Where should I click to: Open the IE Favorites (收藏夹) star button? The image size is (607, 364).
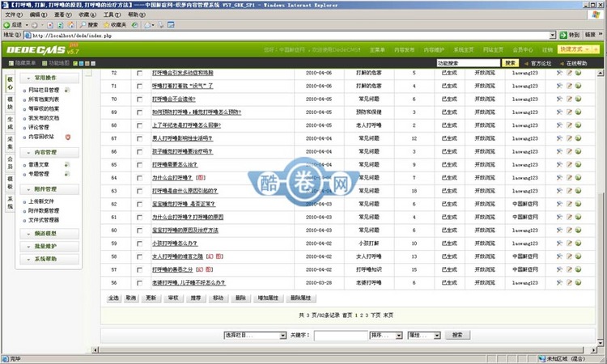(115, 25)
